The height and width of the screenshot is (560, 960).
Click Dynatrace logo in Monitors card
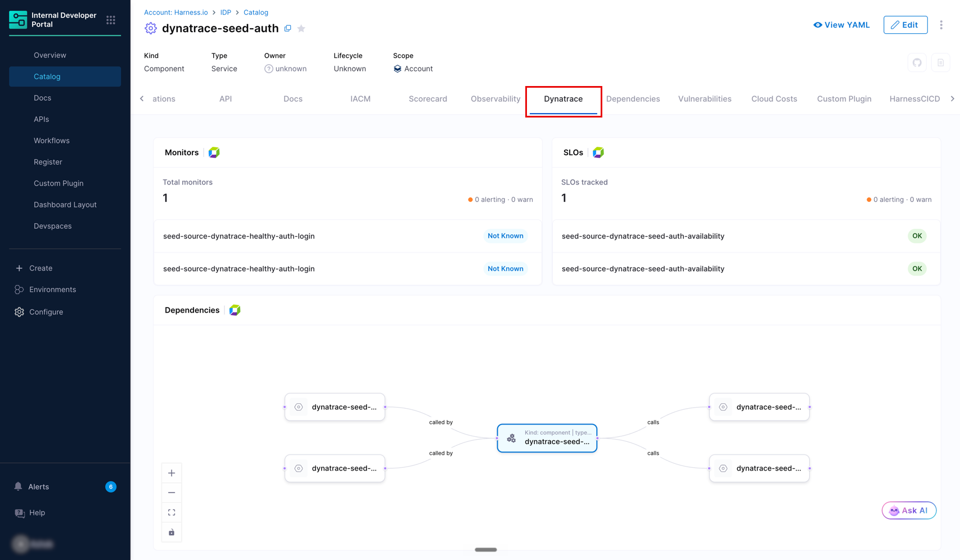[x=214, y=152]
